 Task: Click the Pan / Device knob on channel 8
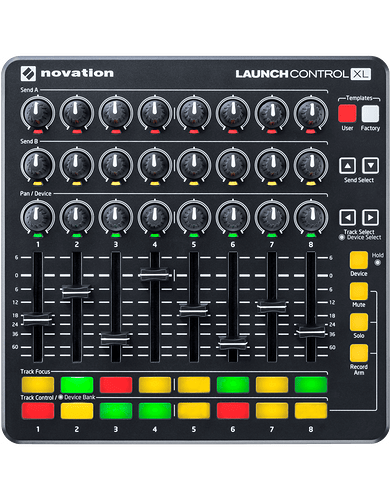311,216
